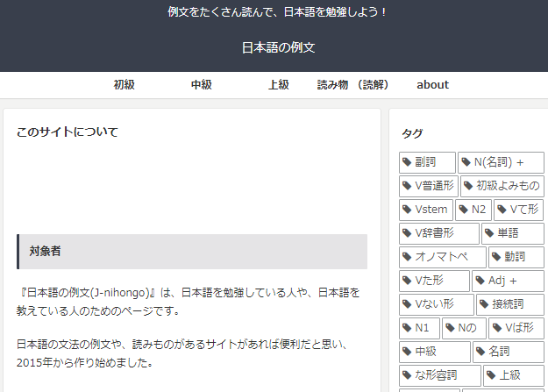This screenshot has width=548, height=392.
Task: Click the 日本語の例文 site title link
Action: point(279,47)
